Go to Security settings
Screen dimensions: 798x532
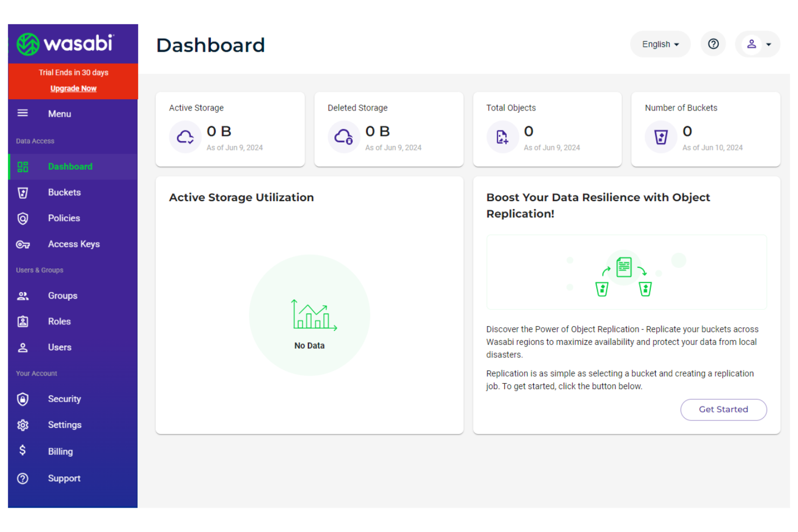tap(73, 399)
